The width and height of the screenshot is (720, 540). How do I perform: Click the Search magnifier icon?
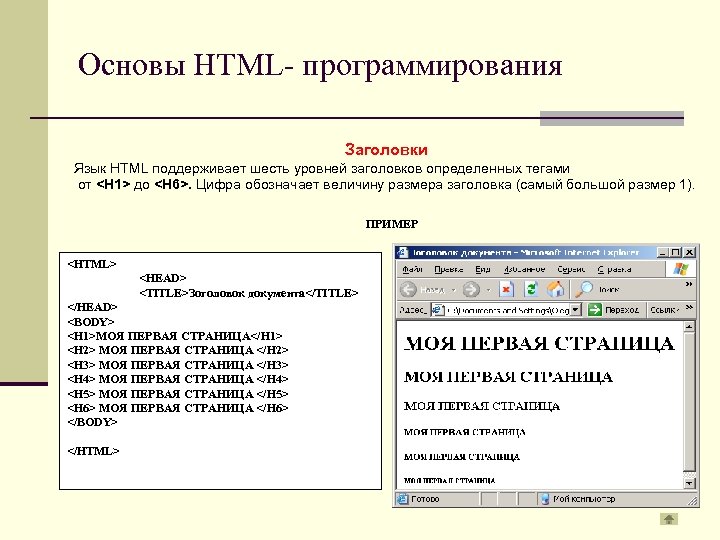click(584, 289)
